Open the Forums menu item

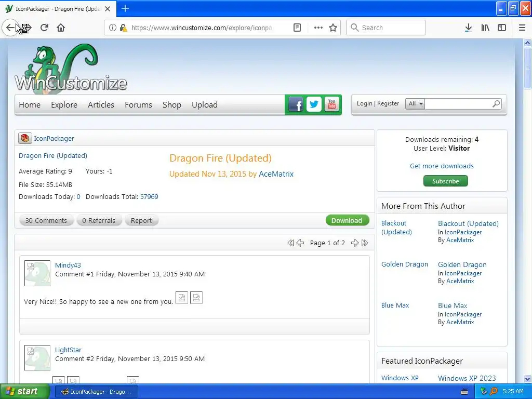[x=138, y=105]
